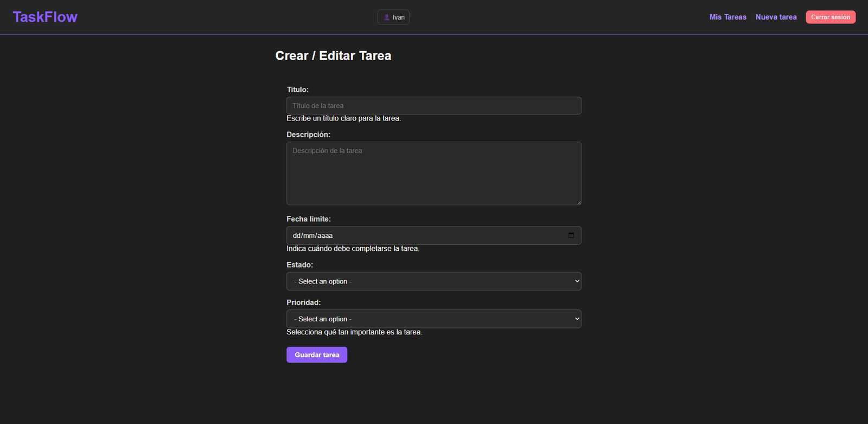Image resolution: width=868 pixels, height=424 pixels.
Task: Click the 'Título:' label
Action: [297, 90]
